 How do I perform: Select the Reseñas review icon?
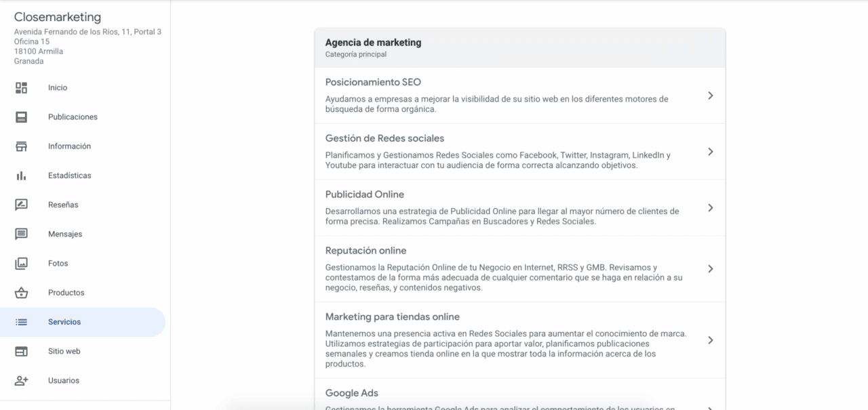point(20,204)
